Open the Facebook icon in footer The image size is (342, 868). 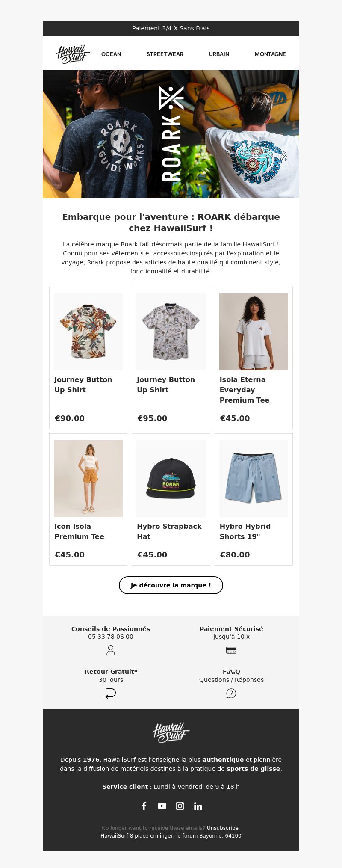144,806
